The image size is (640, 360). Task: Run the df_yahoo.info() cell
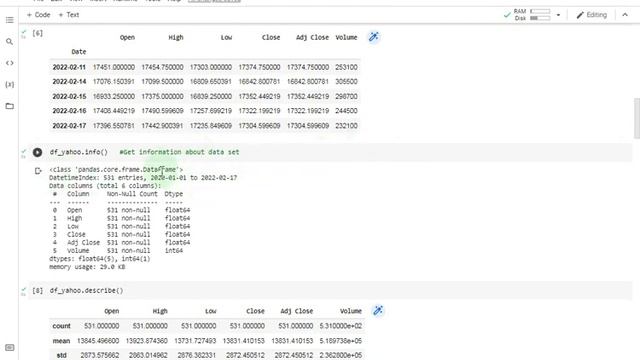point(37,152)
